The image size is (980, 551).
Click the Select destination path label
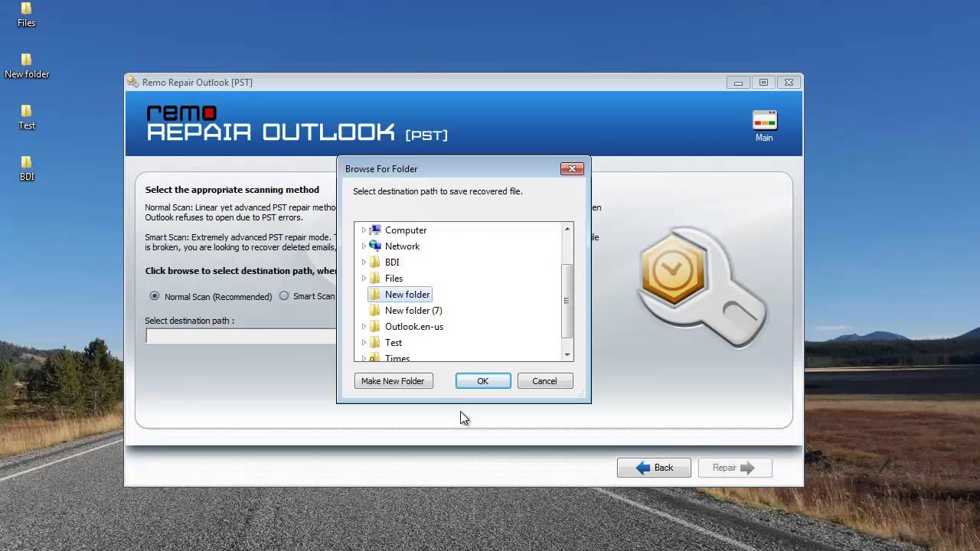(x=190, y=321)
